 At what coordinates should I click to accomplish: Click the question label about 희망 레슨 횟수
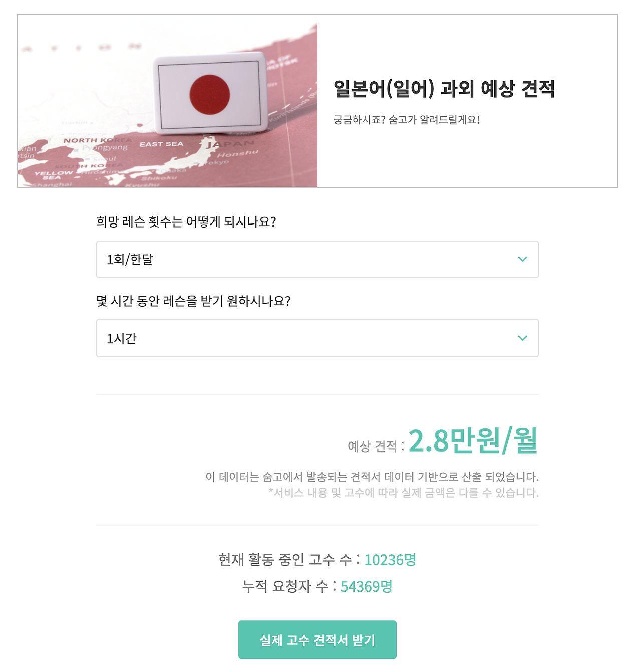186,221
